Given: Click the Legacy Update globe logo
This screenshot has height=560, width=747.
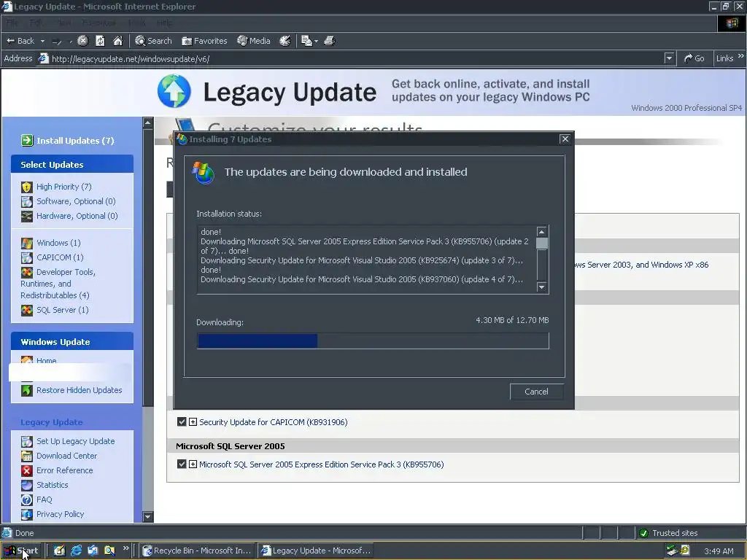Looking at the screenshot, I should click(174, 91).
